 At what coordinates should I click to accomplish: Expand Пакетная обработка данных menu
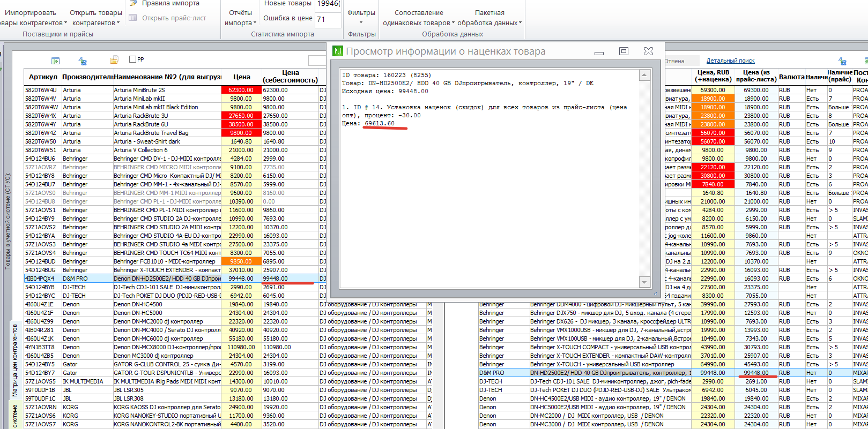[489, 18]
